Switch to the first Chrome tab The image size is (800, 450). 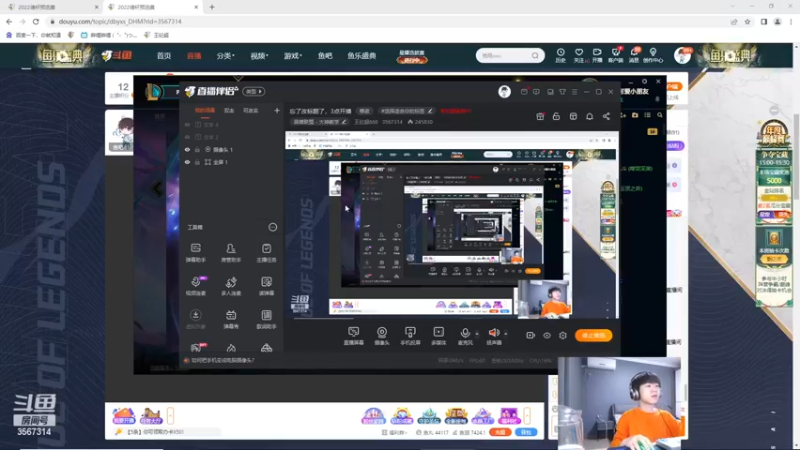(x=52, y=7)
